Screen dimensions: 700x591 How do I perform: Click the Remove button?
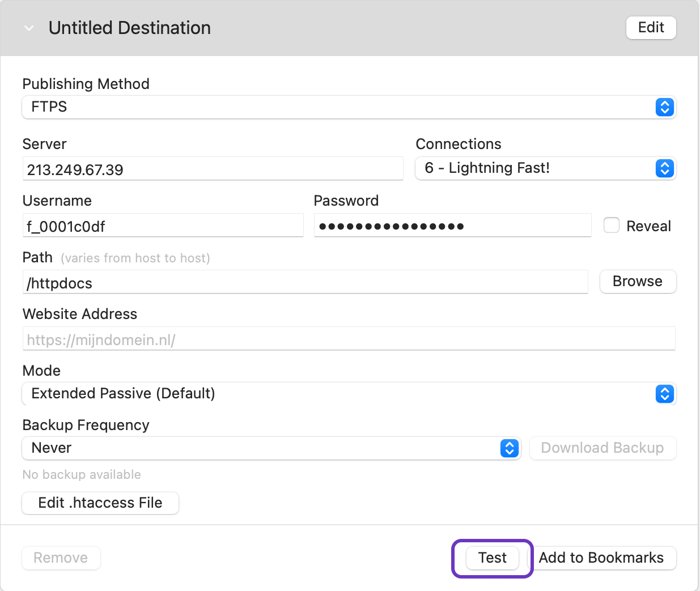pos(61,558)
